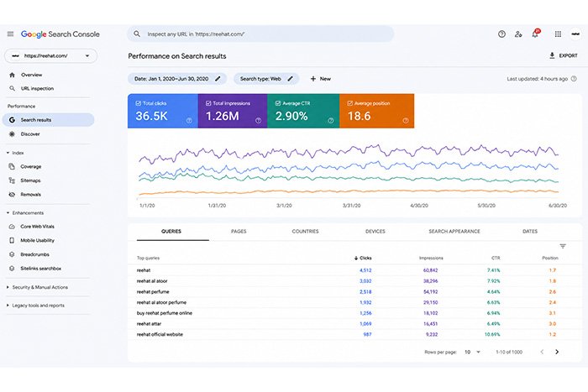
Task: Open the Google apps grid
Action: [x=558, y=34]
